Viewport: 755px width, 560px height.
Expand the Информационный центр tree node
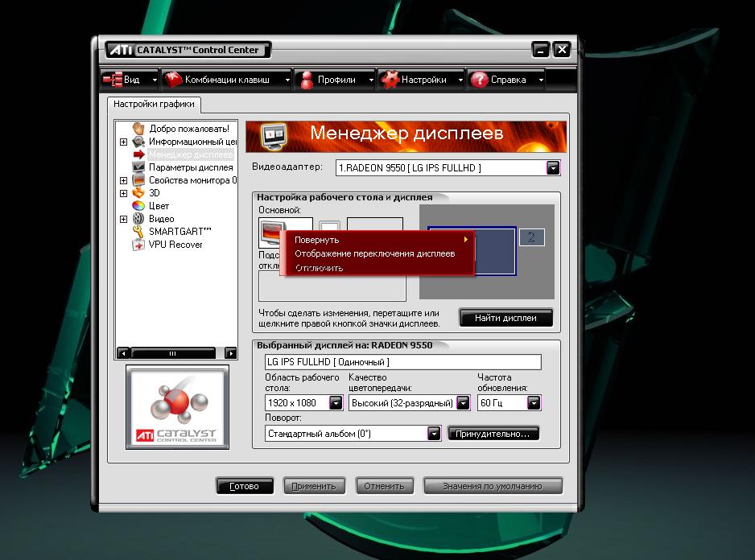123,142
